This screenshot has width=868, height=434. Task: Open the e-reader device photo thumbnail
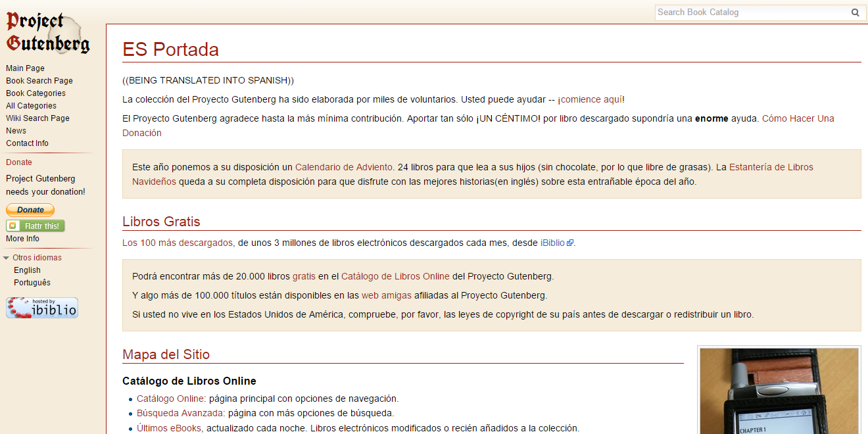point(779,391)
